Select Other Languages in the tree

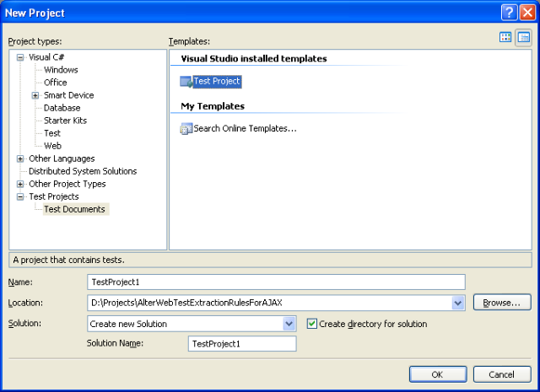click(x=62, y=158)
